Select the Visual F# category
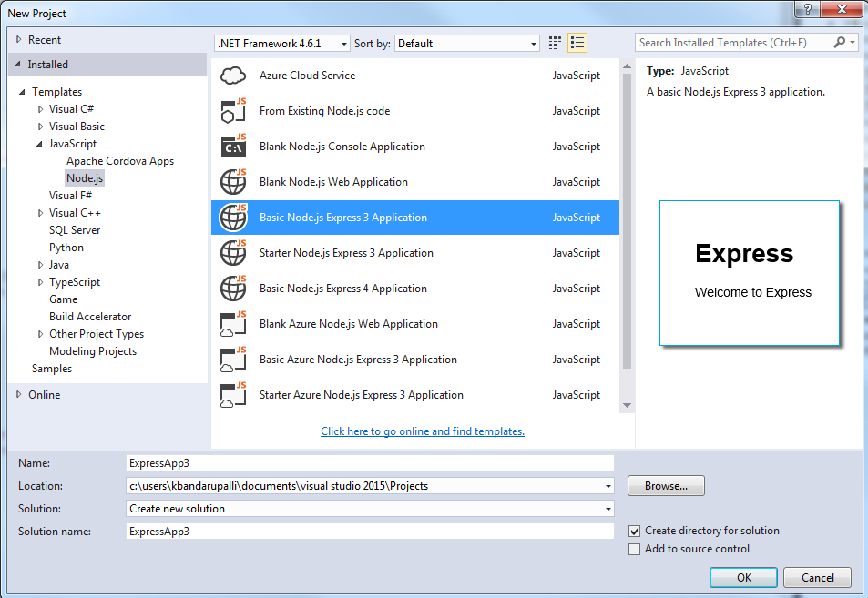This screenshot has height=598, width=868. click(x=70, y=196)
